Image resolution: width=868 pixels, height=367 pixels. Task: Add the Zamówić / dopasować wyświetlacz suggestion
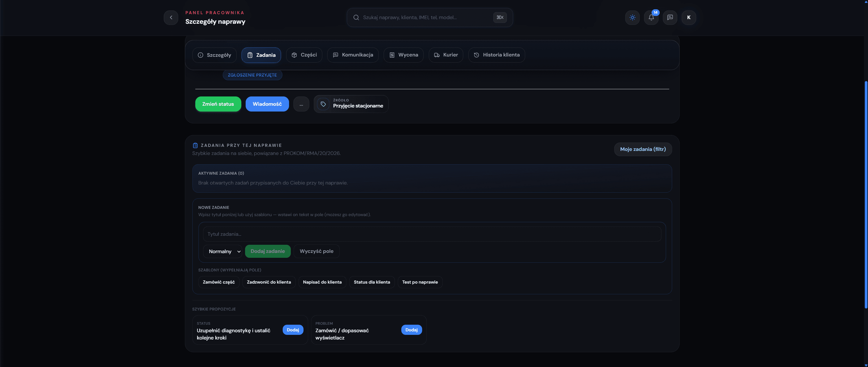click(x=411, y=330)
